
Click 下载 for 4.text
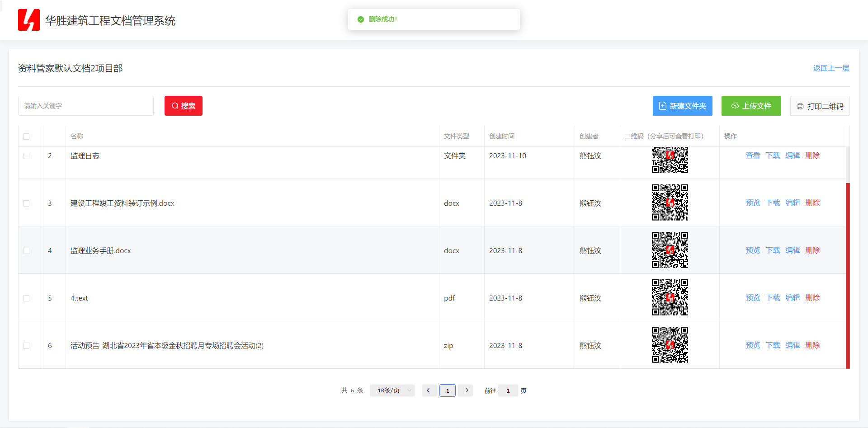(773, 298)
